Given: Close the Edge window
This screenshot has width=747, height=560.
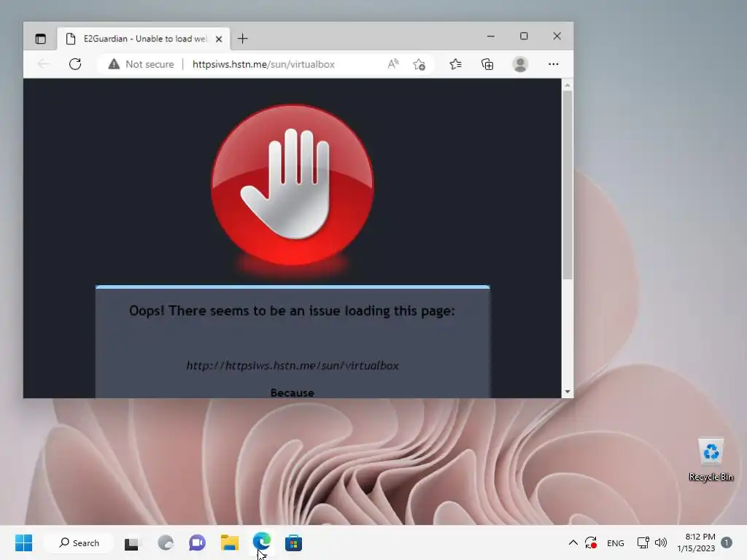Looking at the screenshot, I should pyautogui.click(x=557, y=36).
